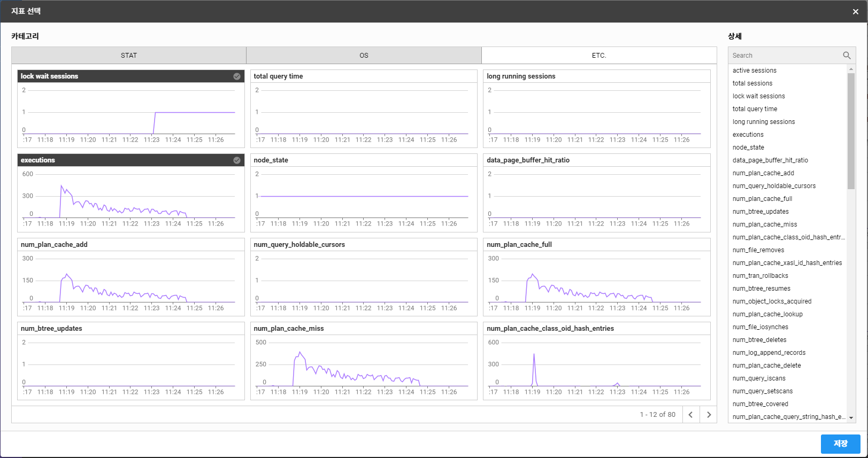
Task: Select the long running sessions chart
Action: (x=596, y=109)
